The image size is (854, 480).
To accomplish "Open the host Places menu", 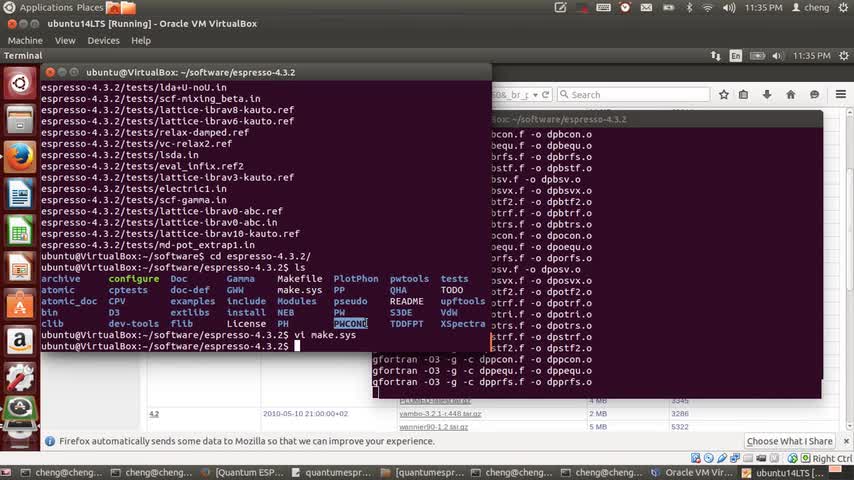I will [x=90, y=8].
